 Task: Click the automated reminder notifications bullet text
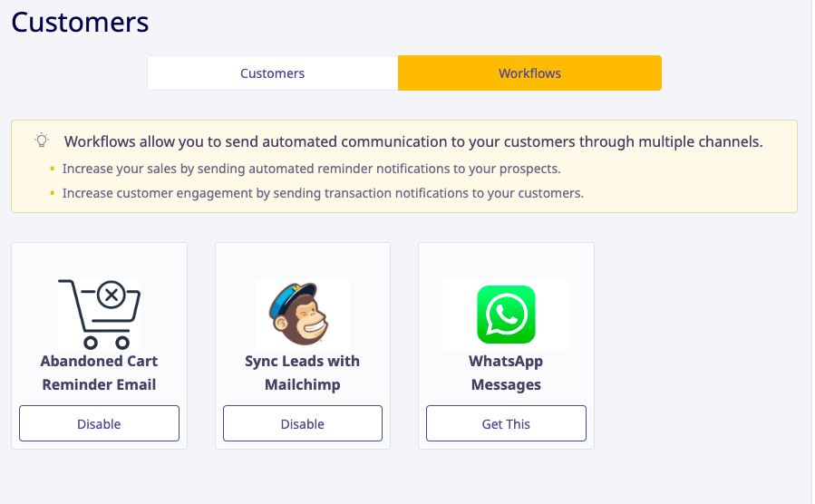(x=311, y=169)
